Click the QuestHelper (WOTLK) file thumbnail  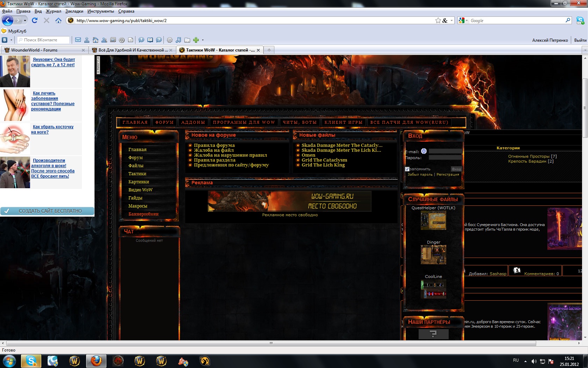pyautogui.click(x=433, y=220)
